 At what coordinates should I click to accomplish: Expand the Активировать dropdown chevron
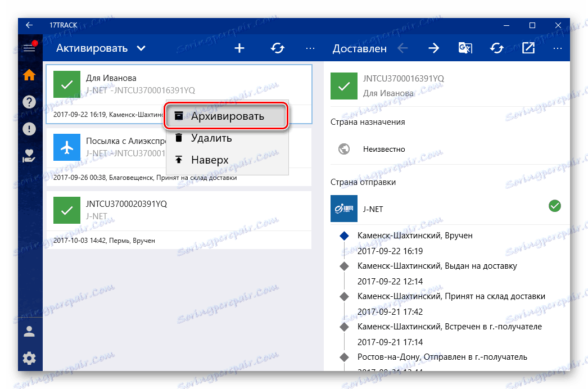(141, 48)
